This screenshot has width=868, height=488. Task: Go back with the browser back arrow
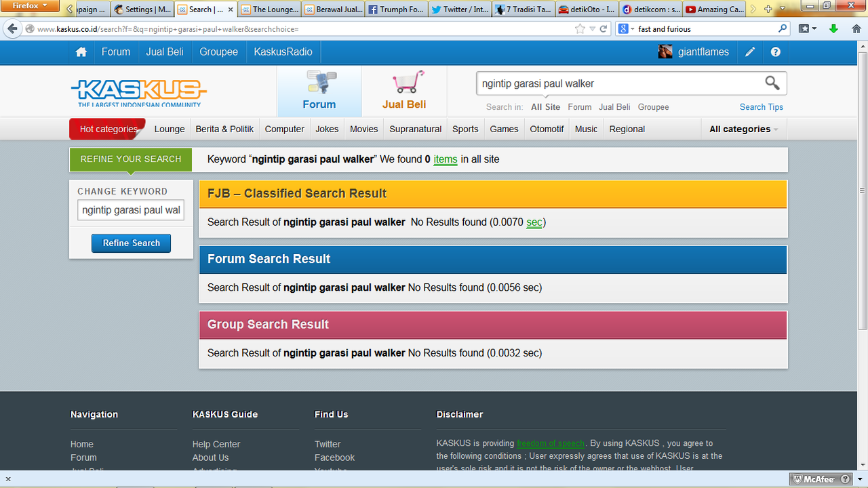click(12, 29)
